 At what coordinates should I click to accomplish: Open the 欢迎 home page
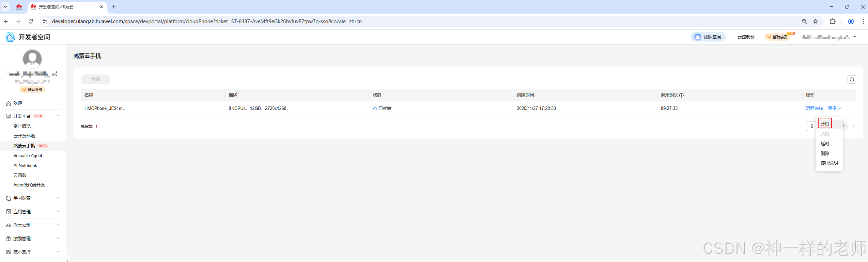(18, 103)
